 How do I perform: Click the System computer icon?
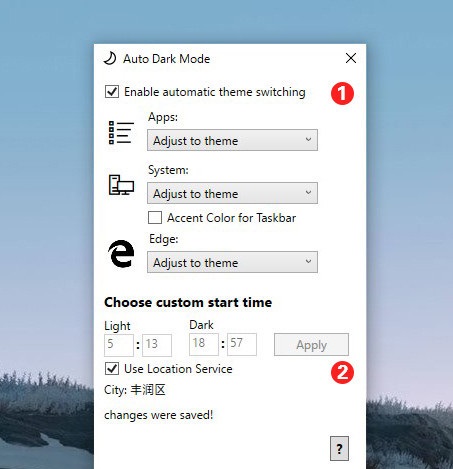121,185
